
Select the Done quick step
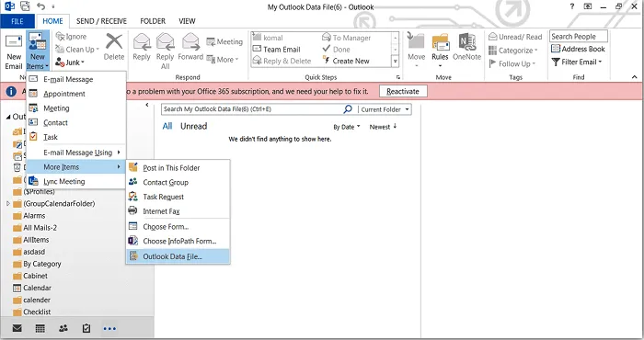[x=337, y=50]
